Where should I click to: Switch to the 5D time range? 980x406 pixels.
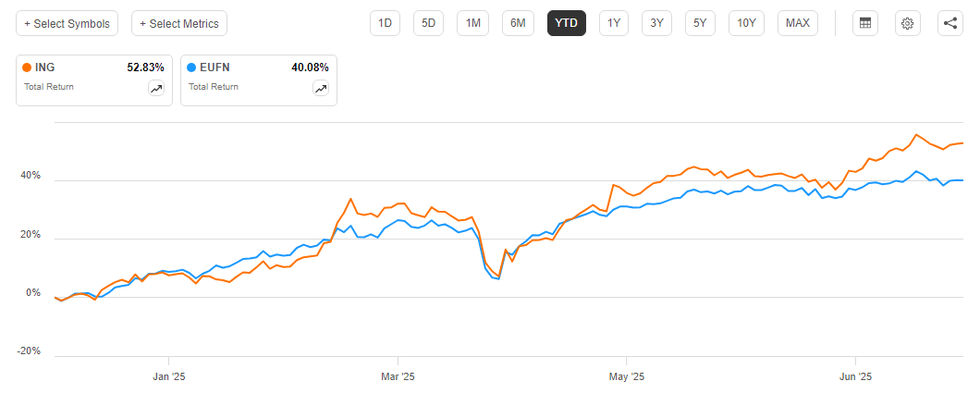click(429, 23)
